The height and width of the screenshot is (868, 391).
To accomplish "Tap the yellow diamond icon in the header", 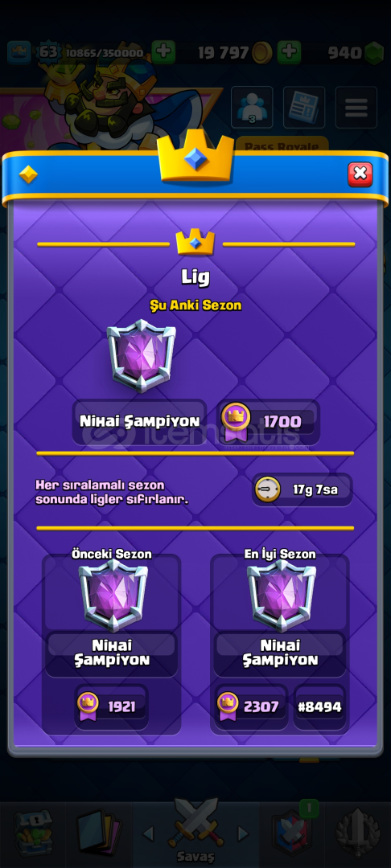I will click(28, 174).
